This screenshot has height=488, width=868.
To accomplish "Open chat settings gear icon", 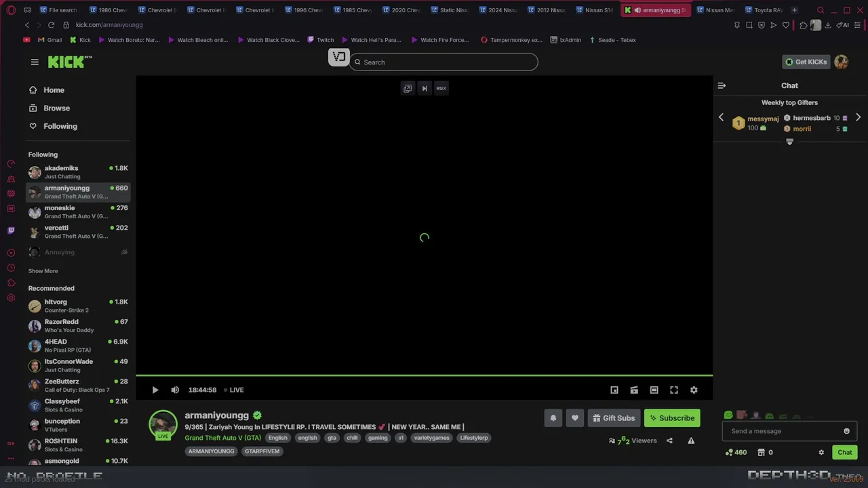I will 821,452.
